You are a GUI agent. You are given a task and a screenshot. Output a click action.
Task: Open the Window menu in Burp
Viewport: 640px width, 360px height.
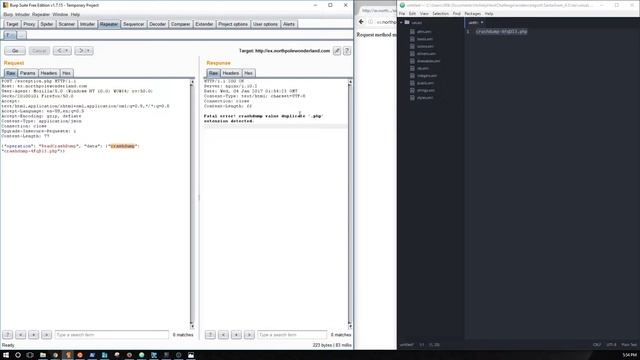(60, 14)
